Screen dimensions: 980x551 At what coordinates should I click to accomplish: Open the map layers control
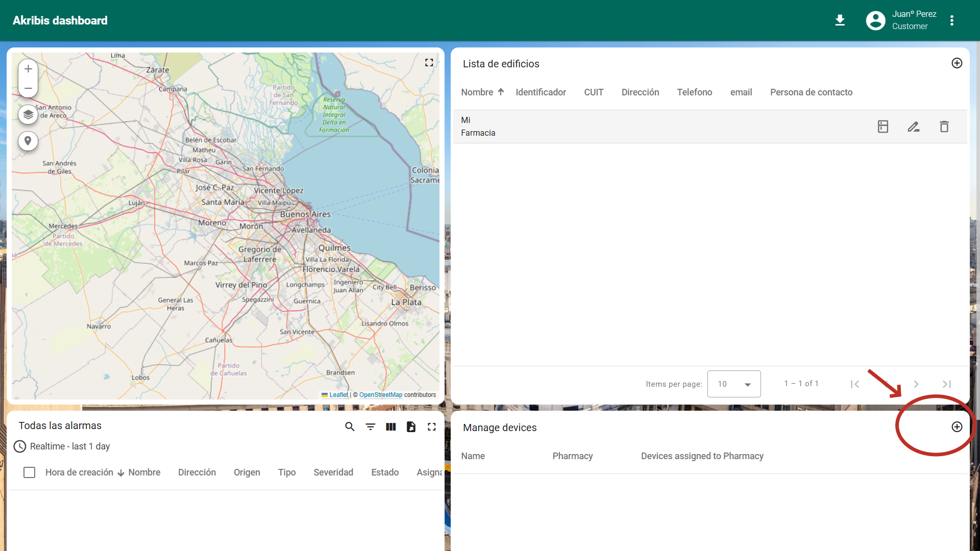tap(28, 114)
